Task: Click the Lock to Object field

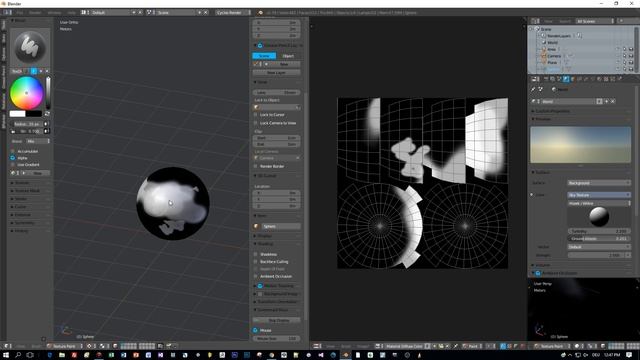Action: pyautogui.click(x=277, y=107)
